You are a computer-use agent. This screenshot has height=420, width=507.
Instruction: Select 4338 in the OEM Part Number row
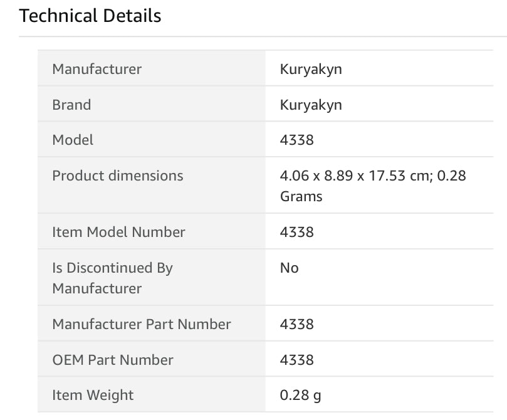point(297,360)
